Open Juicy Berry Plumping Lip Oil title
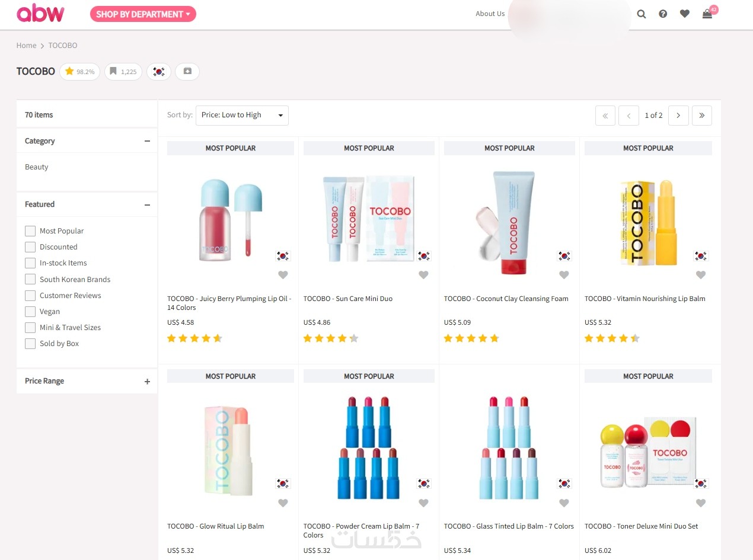 (229, 303)
